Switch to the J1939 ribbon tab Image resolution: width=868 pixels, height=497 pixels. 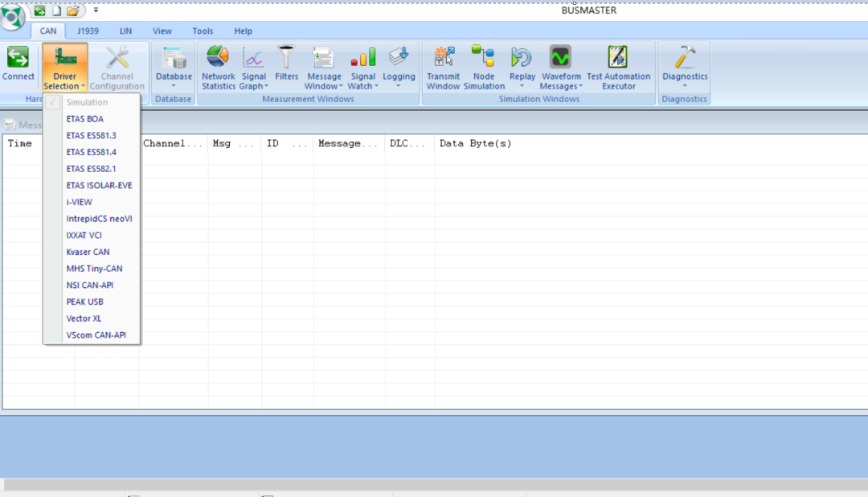click(x=88, y=31)
